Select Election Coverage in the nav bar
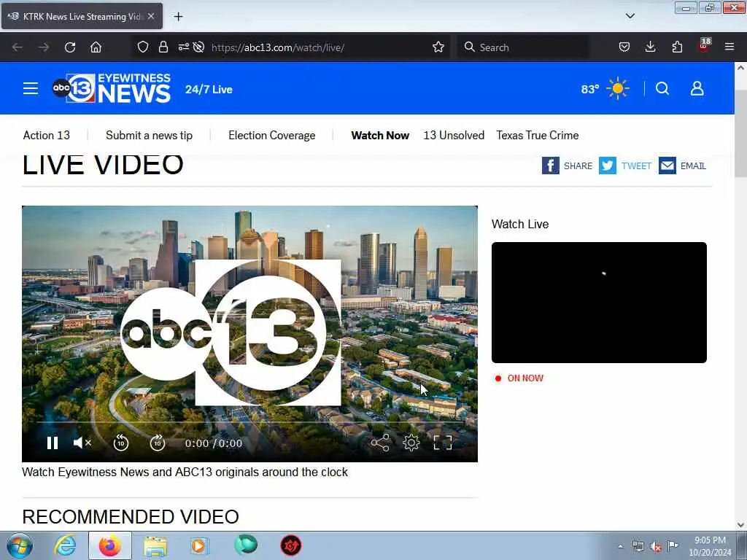This screenshot has height=560, width=747. click(x=271, y=135)
